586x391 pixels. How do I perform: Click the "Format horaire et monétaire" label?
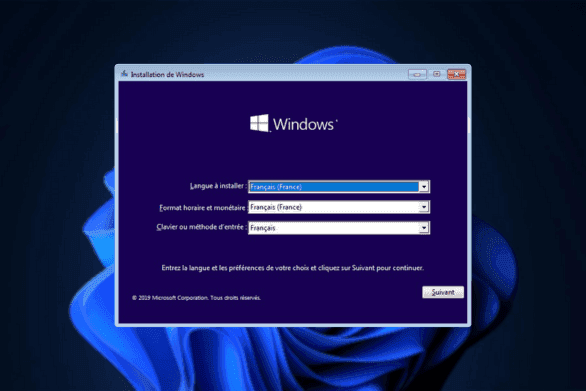click(202, 207)
